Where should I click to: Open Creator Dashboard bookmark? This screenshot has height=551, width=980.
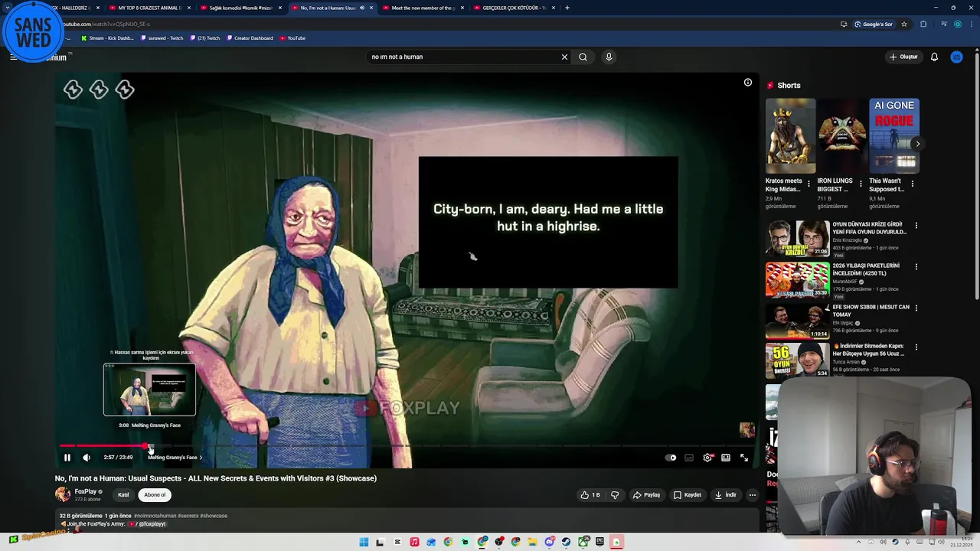[x=250, y=38]
